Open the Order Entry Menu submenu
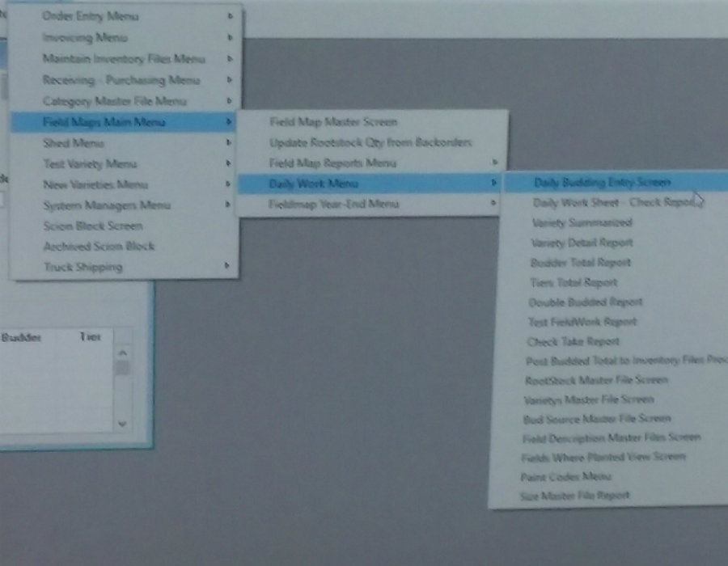The width and height of the screenshot is (728, 566). tap(90, 16)
